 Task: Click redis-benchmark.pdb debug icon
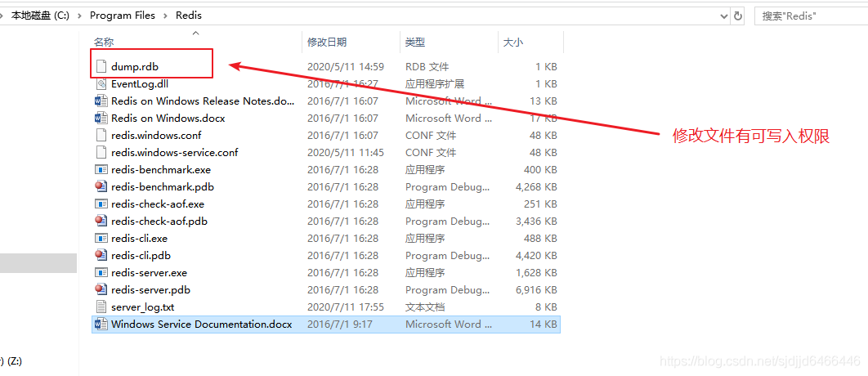pos(101,186)
